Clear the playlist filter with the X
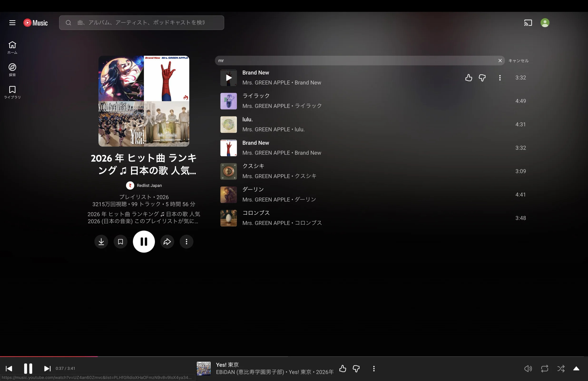The width and height of the screenshot is (588, 381). point(500,61)
